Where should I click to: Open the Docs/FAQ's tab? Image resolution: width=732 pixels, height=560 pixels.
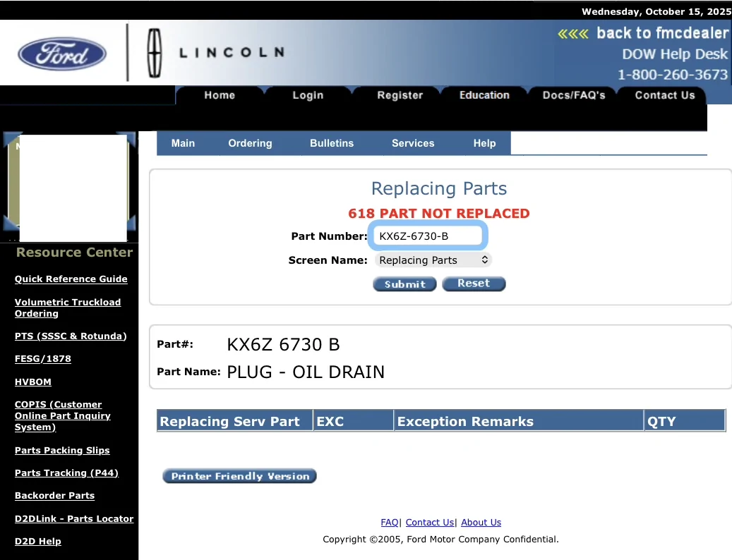[x=574, y=95]
